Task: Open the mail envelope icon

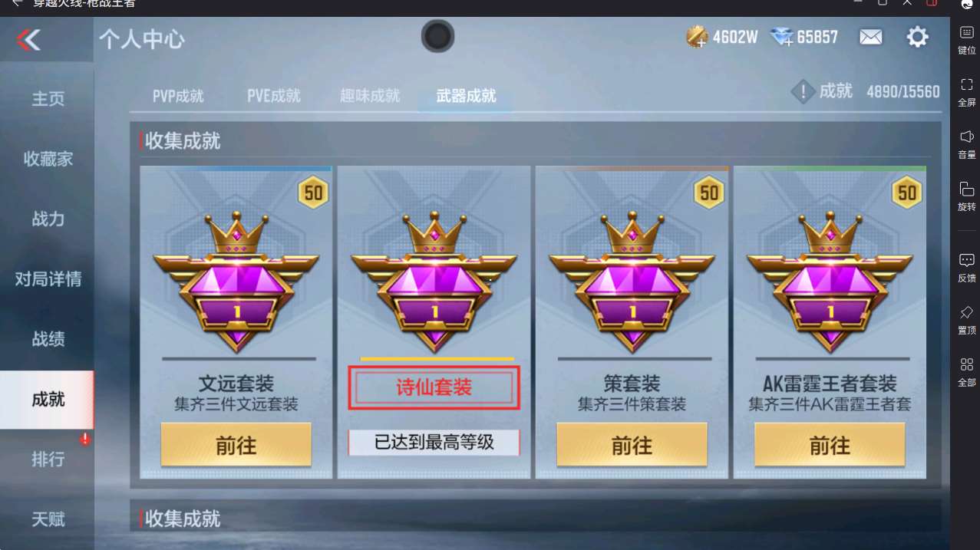Action: point(870,37)
